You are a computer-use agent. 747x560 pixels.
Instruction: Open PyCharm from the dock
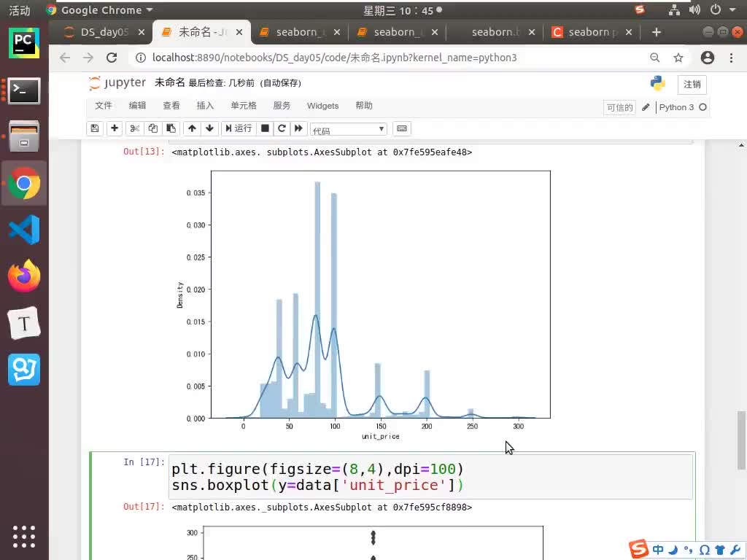[x=24, y=43]
